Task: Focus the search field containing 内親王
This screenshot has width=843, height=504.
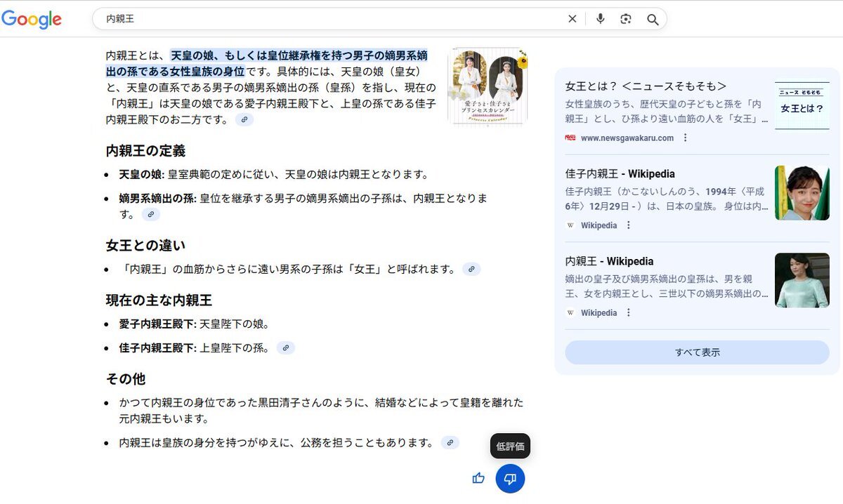Action: point(330,19)
